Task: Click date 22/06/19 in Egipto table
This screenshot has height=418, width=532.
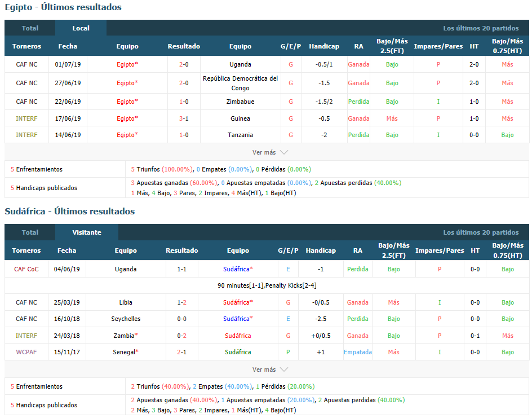Action: [x=68, y=102]
